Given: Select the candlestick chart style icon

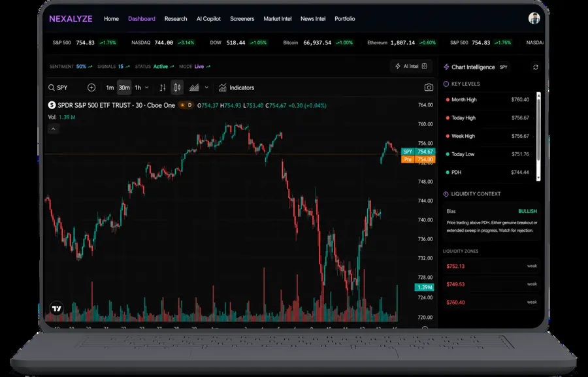Looking at the screenshot, I should (177, 88).
